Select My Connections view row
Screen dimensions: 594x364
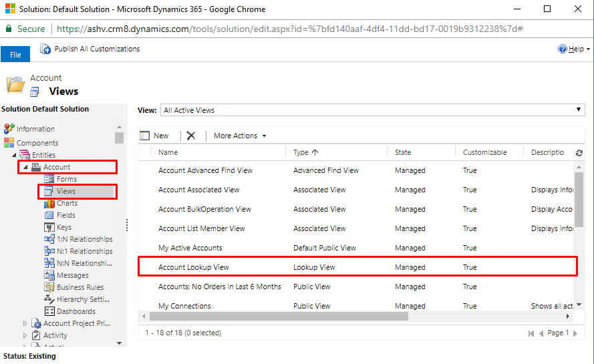pyautogui.click(x=355, y=306)
